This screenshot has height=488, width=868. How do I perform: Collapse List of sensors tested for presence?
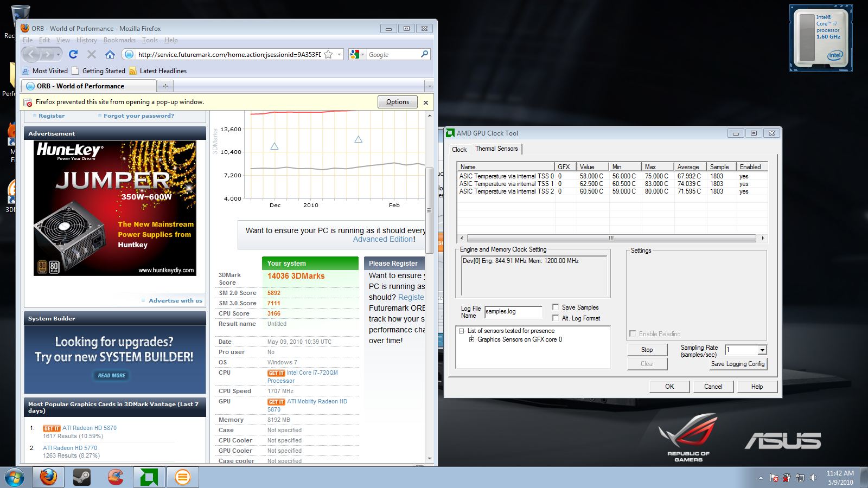[x=462, y=331]
